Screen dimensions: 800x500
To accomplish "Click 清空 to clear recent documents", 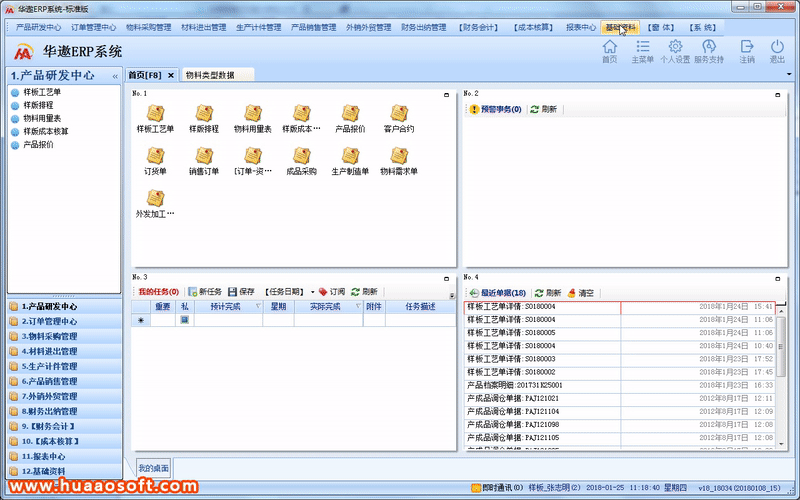I will click(x=581, y=293).
